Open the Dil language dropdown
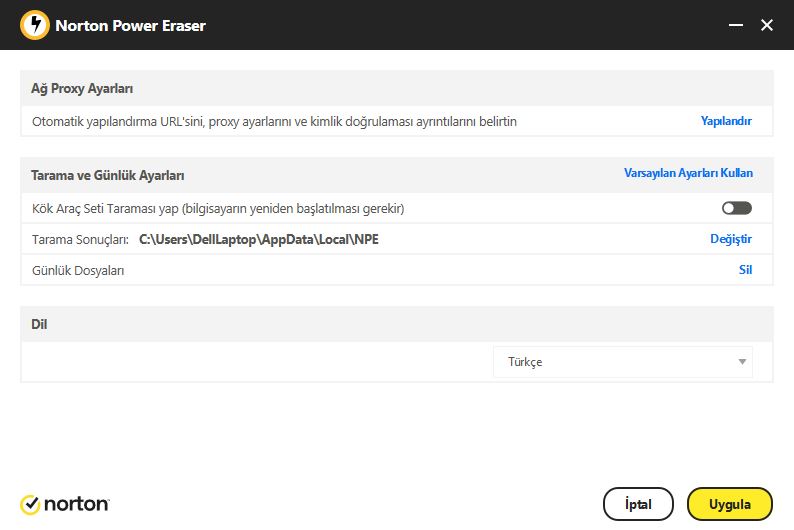This screenshot has width=794, height=530. click(623, 362)
